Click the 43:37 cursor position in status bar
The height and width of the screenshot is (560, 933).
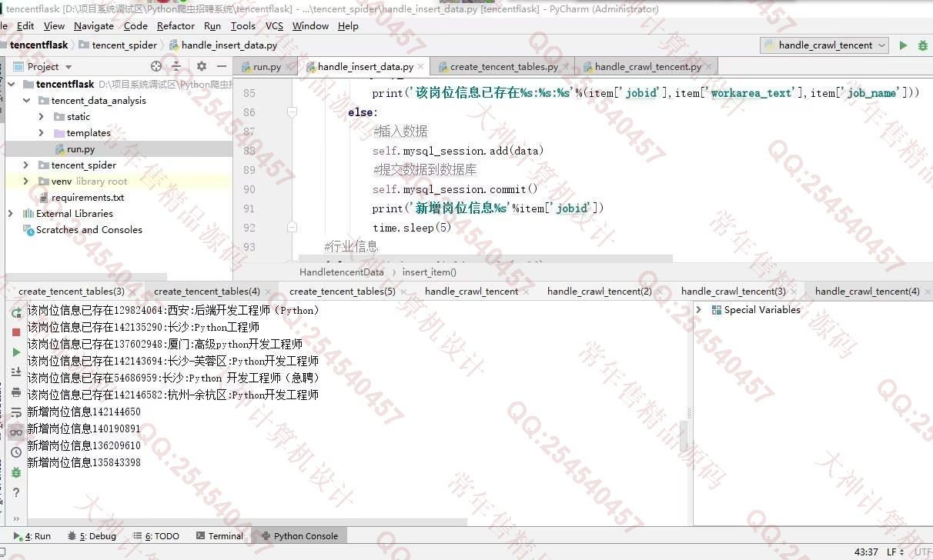[866, 552]
